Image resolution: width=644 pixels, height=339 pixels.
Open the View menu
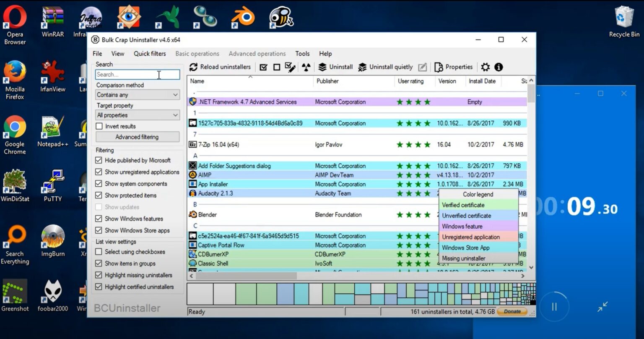[117, 54]
